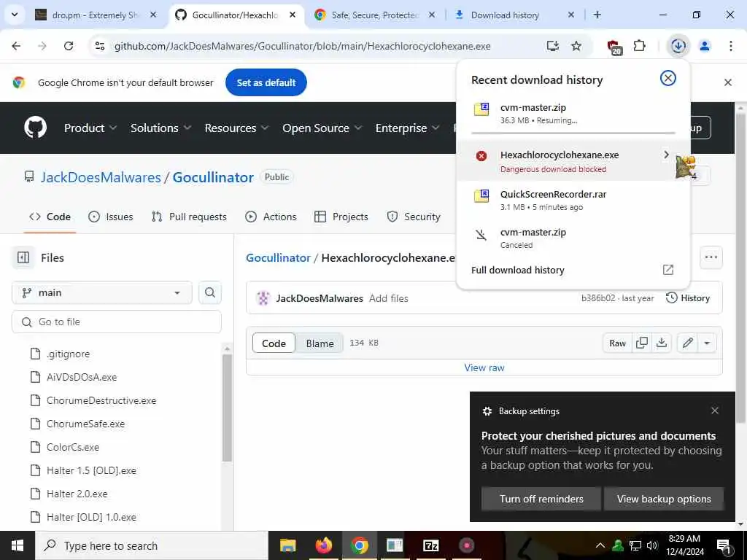Image resolution: width=747 pixels, height=560 pixels.
Task: Expand the Resources menu
Action: click(237, 128)
